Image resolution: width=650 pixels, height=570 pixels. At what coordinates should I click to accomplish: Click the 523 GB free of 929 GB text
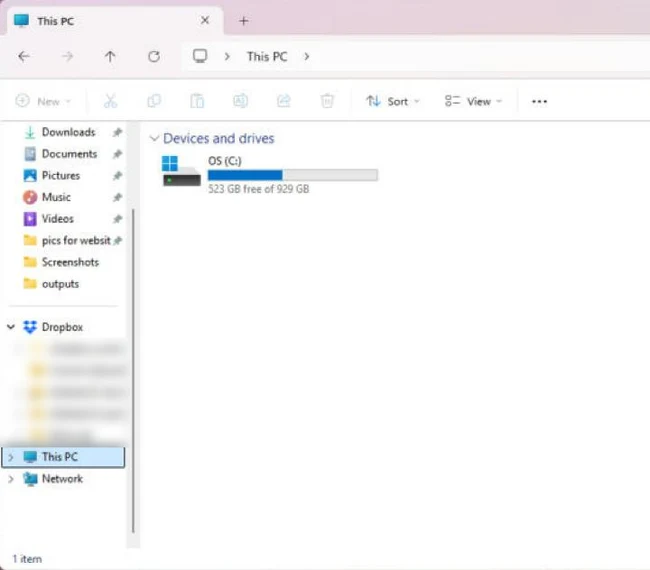pos(258,189)
